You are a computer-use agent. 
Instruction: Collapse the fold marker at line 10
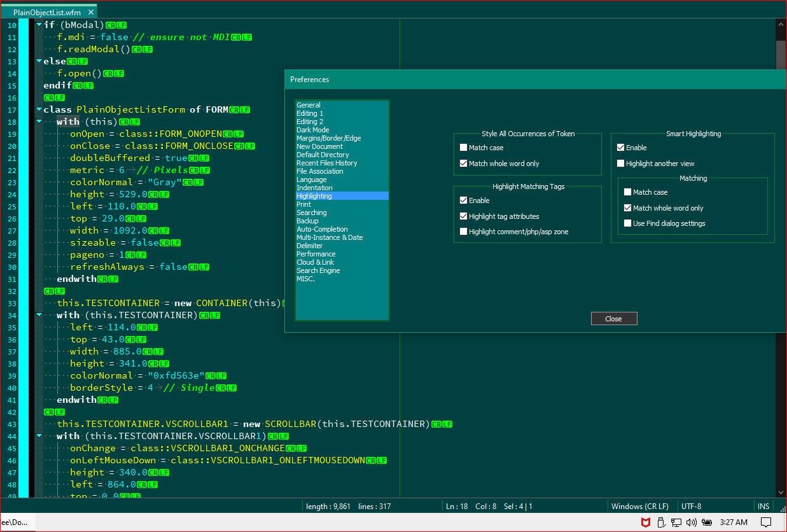39,25
